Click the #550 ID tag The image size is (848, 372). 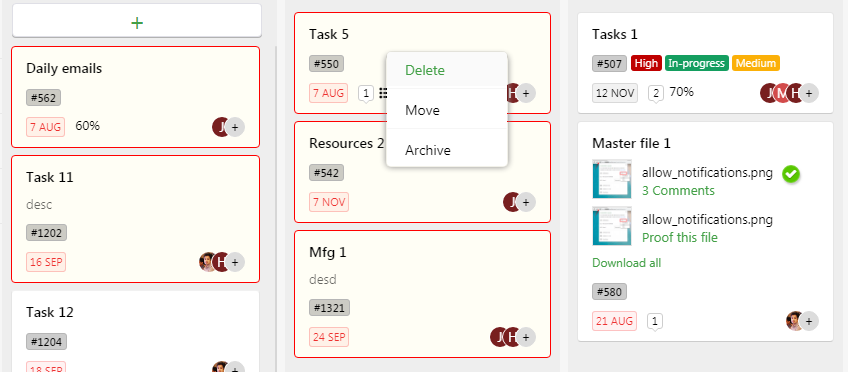pos(327,64)
